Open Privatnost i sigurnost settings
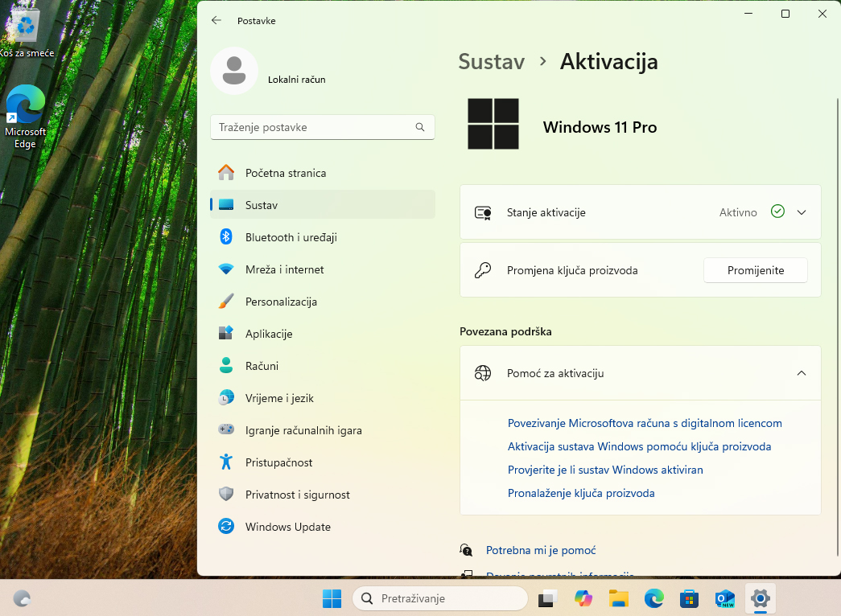This screenshot has width=841, height=616. 297,495
